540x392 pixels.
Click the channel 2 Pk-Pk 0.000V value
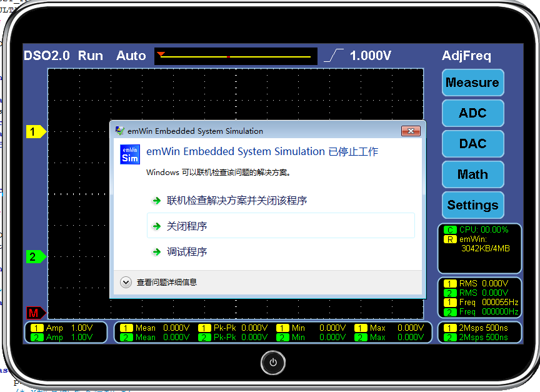(x=254, y=338)
